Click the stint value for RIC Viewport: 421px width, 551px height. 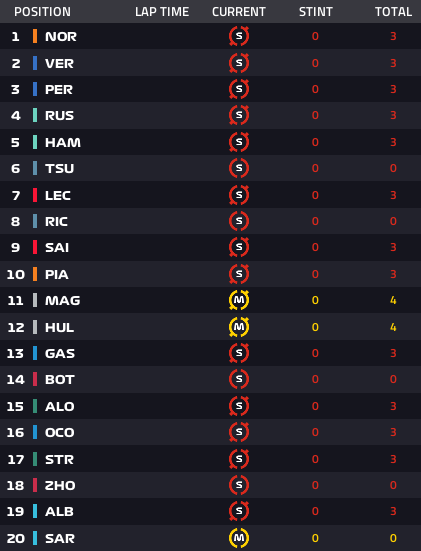tap(315, 221)
